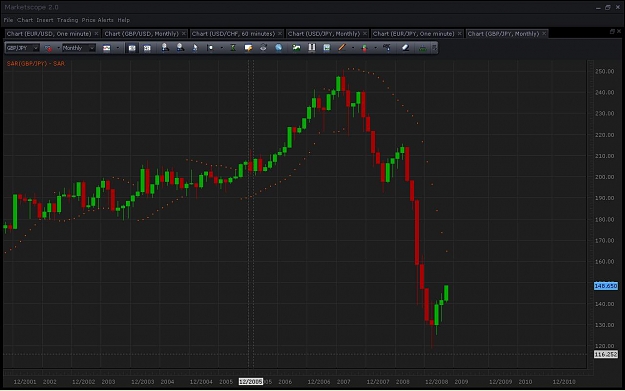
Task: Click the 250.00 price axis value
Action: pyautogui.click(x=604, y=71)
